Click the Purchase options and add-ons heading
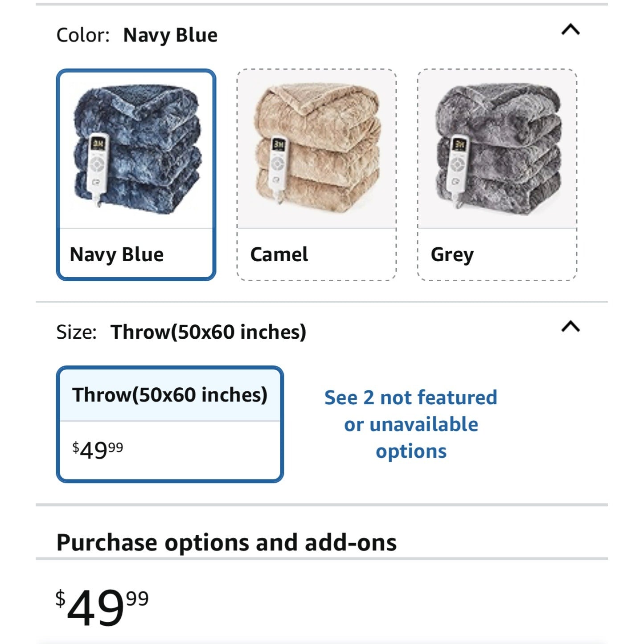The image size is (644, 644). [x=226, y=542]
